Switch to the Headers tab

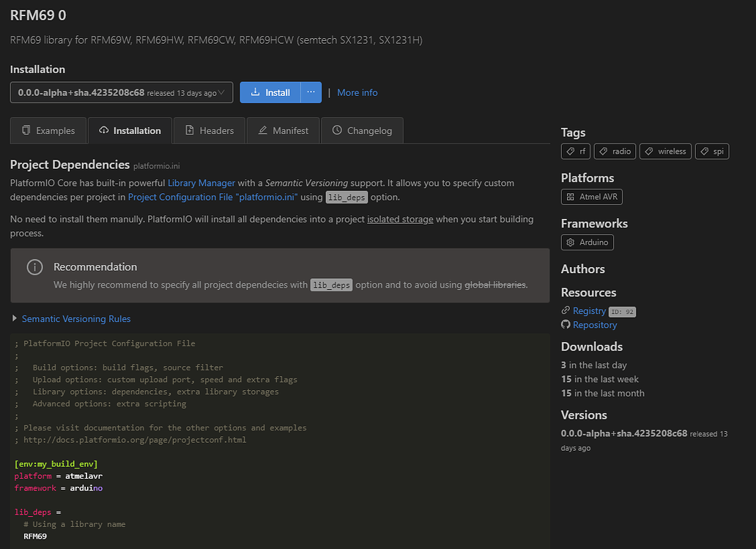[x=210, y=130]
